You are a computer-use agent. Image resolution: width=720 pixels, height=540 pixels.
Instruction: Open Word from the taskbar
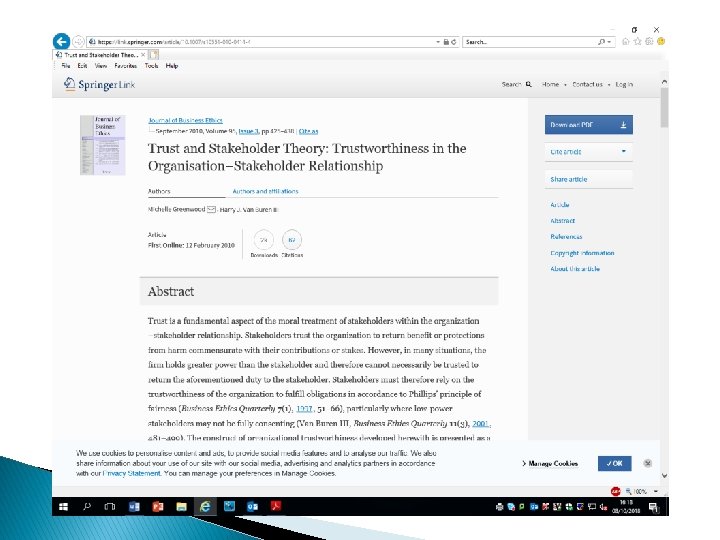click(134, 506)
